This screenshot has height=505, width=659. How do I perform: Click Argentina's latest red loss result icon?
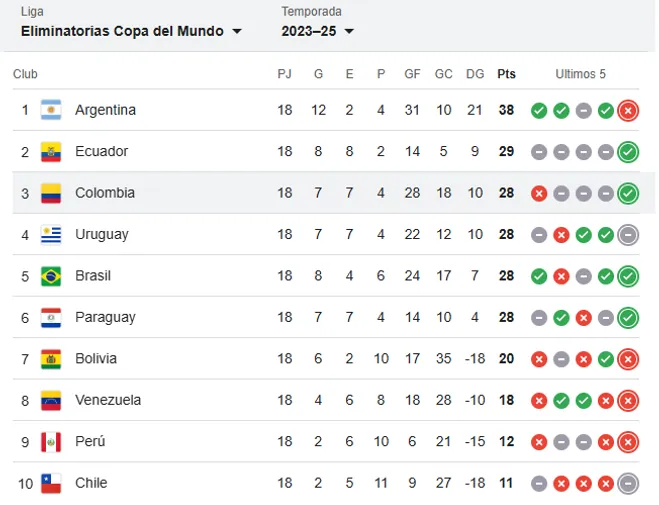(628, 110)
